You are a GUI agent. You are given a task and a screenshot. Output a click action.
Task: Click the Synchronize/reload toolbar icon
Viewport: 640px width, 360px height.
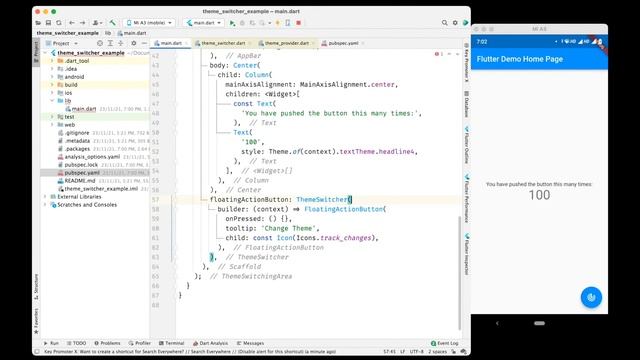pos(59,23)
